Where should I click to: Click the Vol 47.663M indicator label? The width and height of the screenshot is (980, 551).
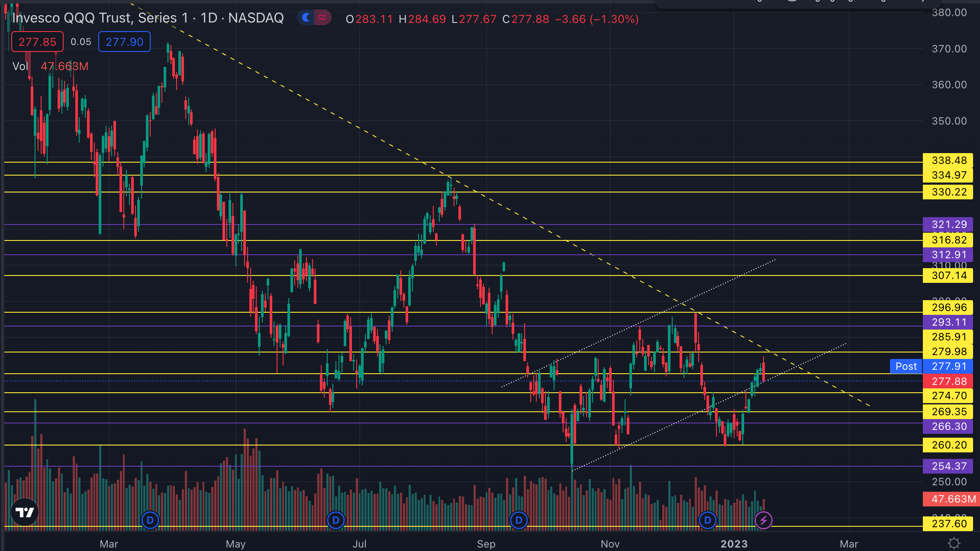click(x=51, y=66)
